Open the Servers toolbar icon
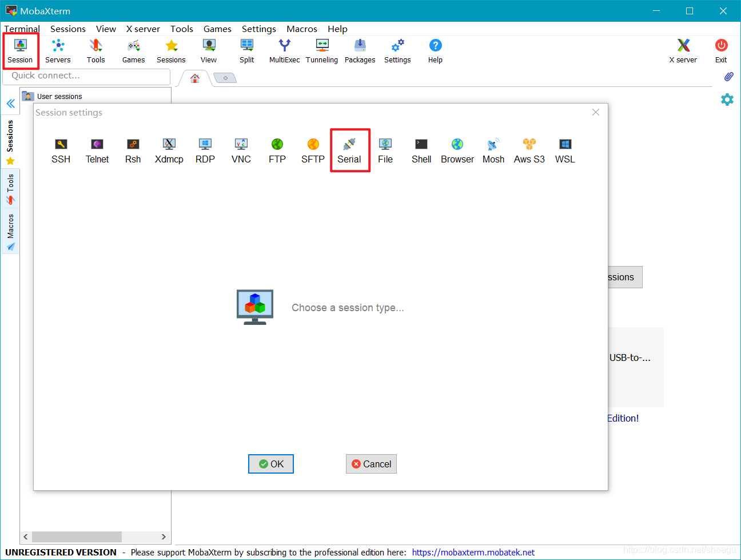The width and height of the screenshot is (741, 560). point(58,51)
